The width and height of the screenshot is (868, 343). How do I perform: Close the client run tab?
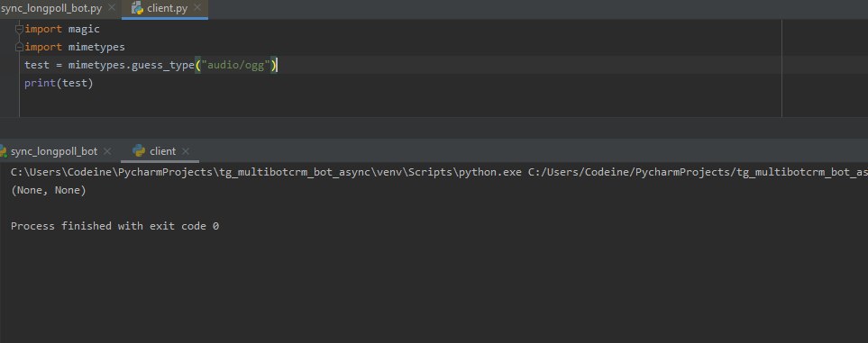click(186, 151)
